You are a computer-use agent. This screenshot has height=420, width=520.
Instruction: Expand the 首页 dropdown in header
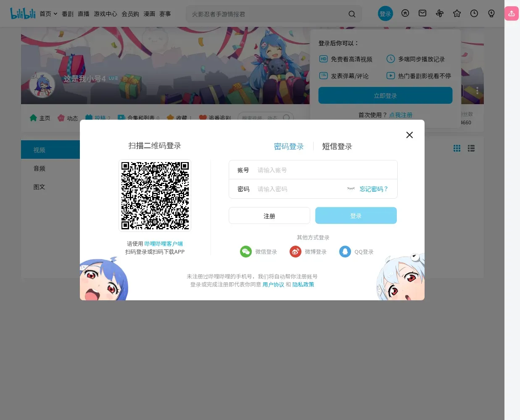pos(48,14)
